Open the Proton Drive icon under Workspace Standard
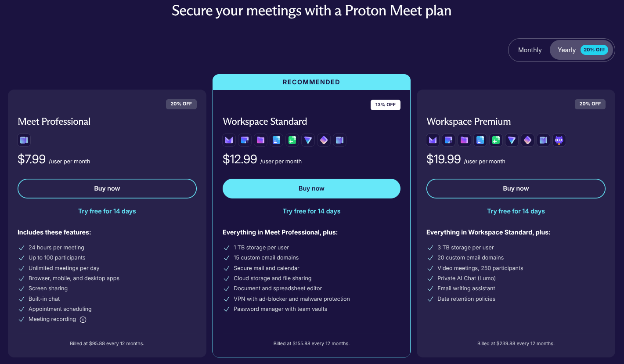The width and height of the screenshot is (624, 364). 260,140
